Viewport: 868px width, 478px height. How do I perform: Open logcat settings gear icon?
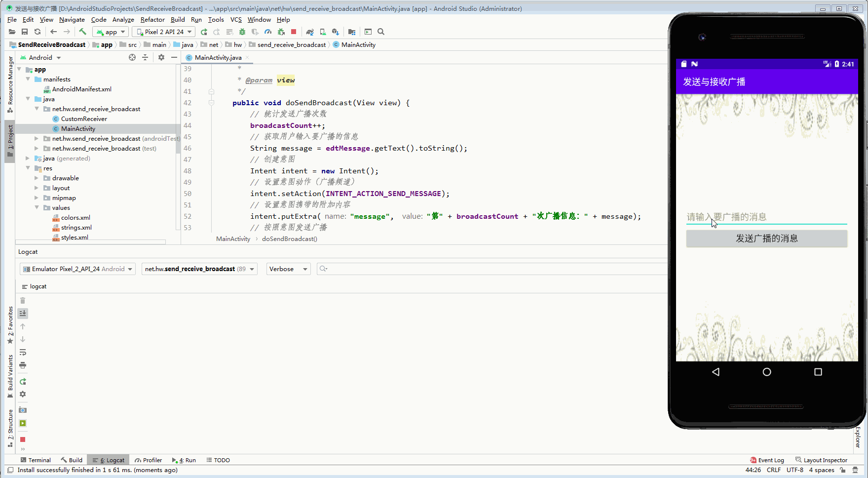[23, 394]
